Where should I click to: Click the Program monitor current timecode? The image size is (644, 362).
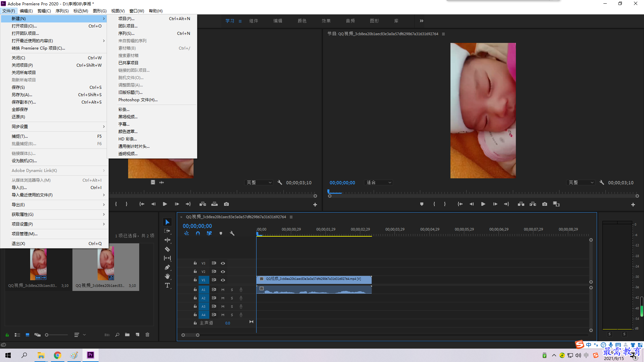click(342, 183)
